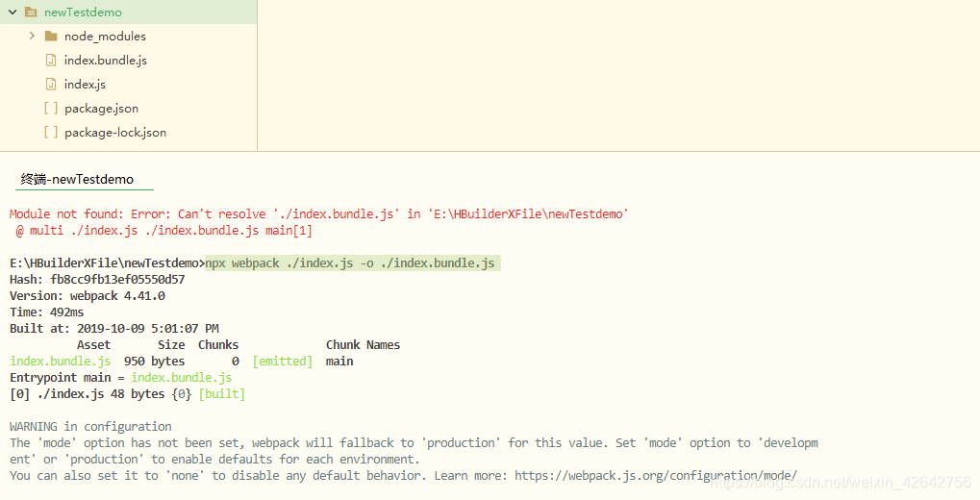Click the 'Built at: 2019-10-09' line
Viewport: 980px width, 500px height.
[x=114, y=328]
